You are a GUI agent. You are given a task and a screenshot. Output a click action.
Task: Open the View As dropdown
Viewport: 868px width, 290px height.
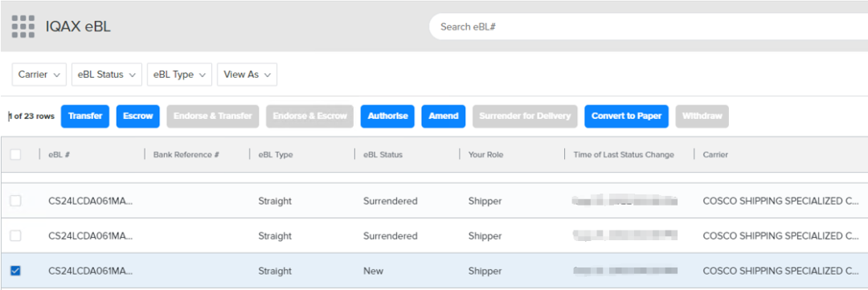point(247,75)
